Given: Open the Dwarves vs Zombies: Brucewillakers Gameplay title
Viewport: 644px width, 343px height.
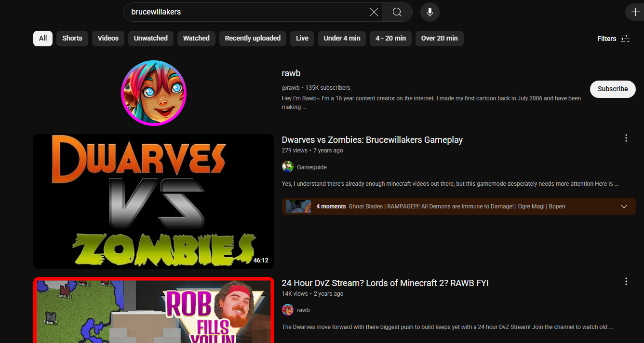Looking at the screenshot, I should click(372, 140).
